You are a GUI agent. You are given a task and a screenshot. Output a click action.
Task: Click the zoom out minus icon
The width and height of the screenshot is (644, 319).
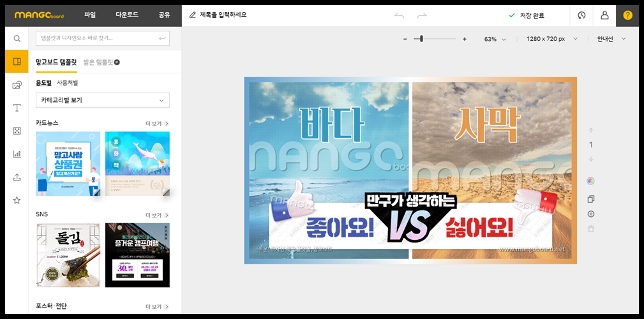405,39
